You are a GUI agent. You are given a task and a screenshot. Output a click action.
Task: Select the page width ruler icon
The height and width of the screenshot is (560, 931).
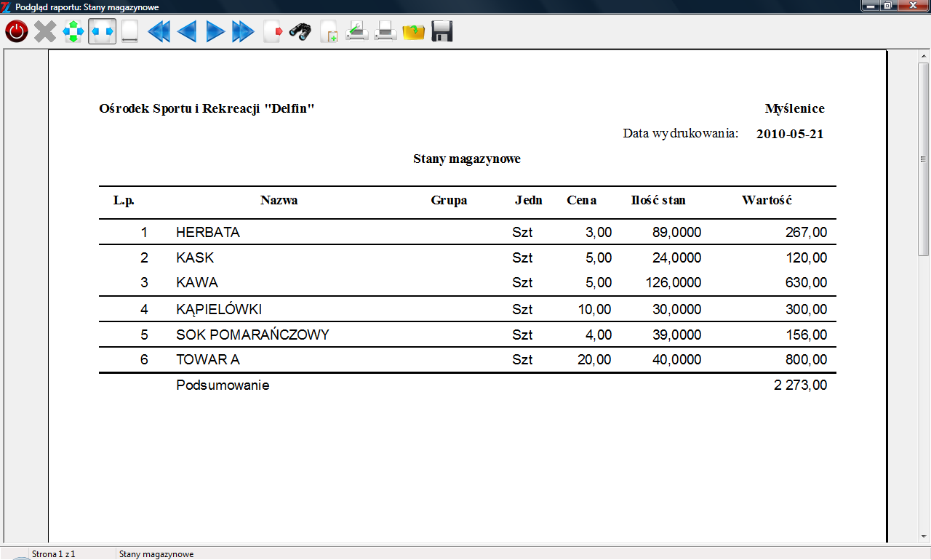tap(129, 31)
